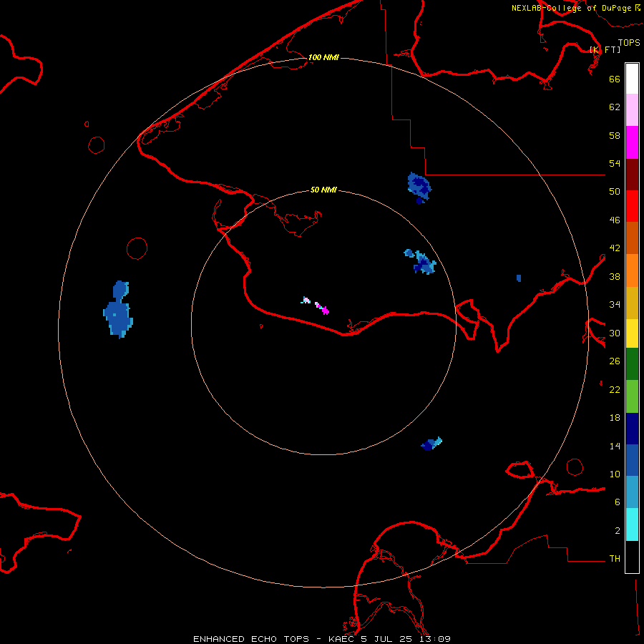Select the light green legend swatch

632,396
